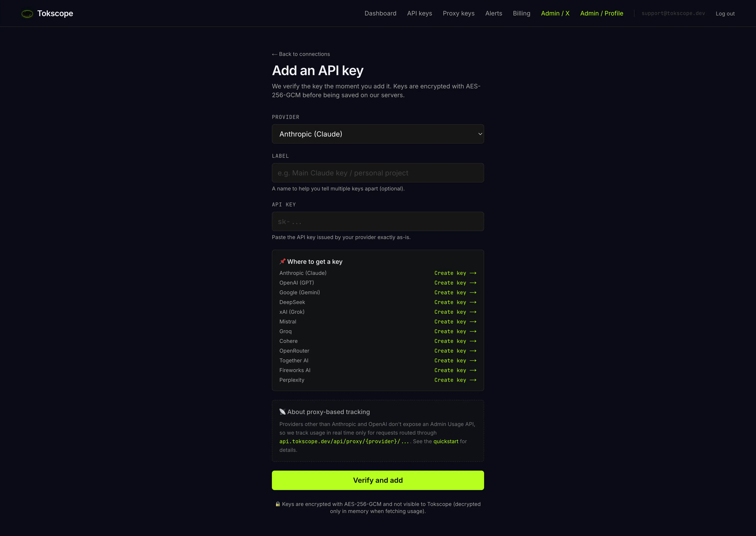The height and width of the screenshot is (536, 756).
Task: Open Admin / X section
Action: [x=555, y=13]
